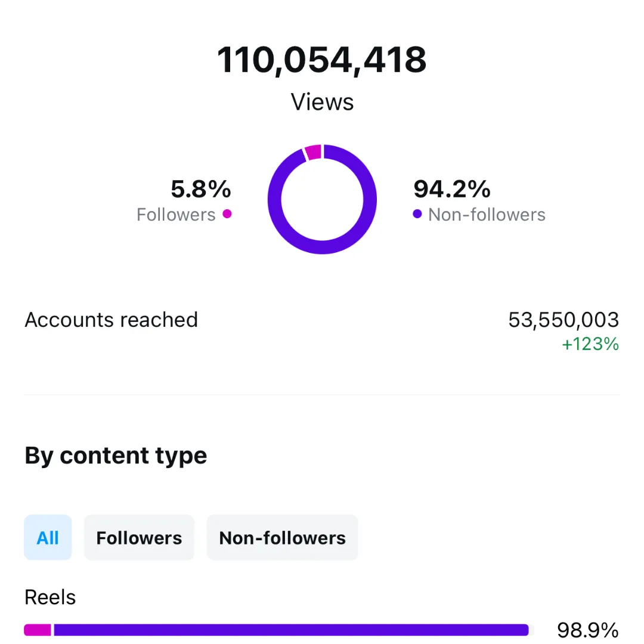This screenshot has width=644, height=644.
Task: Tap the 53,550,003 accounts reached value
Action: click(x=563, y=320)
